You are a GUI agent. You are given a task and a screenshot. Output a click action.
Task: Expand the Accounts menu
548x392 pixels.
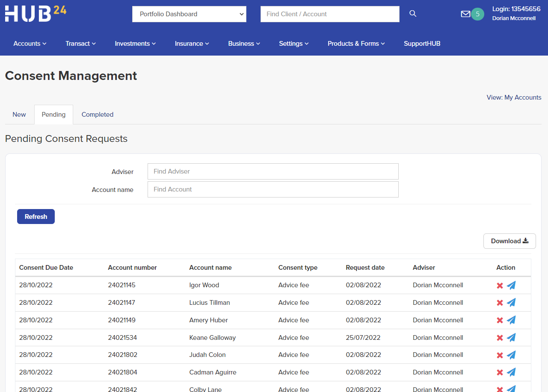coord(30,43)
